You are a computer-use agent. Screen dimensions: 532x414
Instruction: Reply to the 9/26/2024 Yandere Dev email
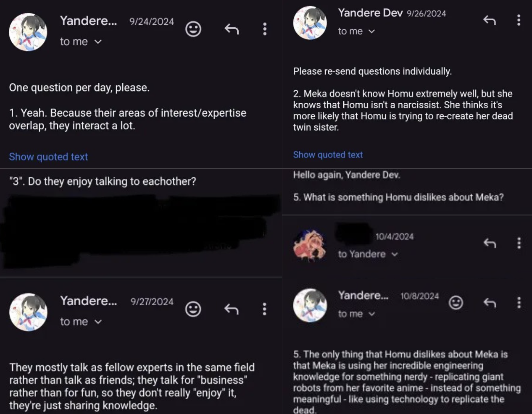click(x=490, y=20)
